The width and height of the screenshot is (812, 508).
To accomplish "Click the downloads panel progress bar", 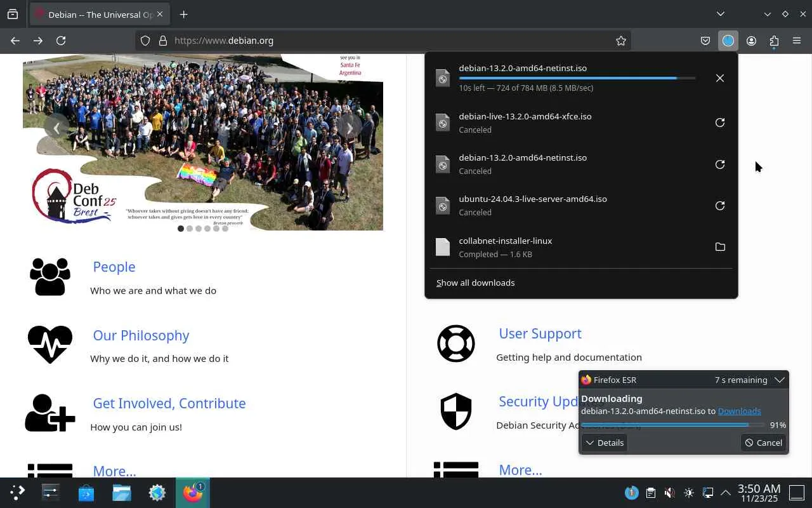I will pos(577,78).
